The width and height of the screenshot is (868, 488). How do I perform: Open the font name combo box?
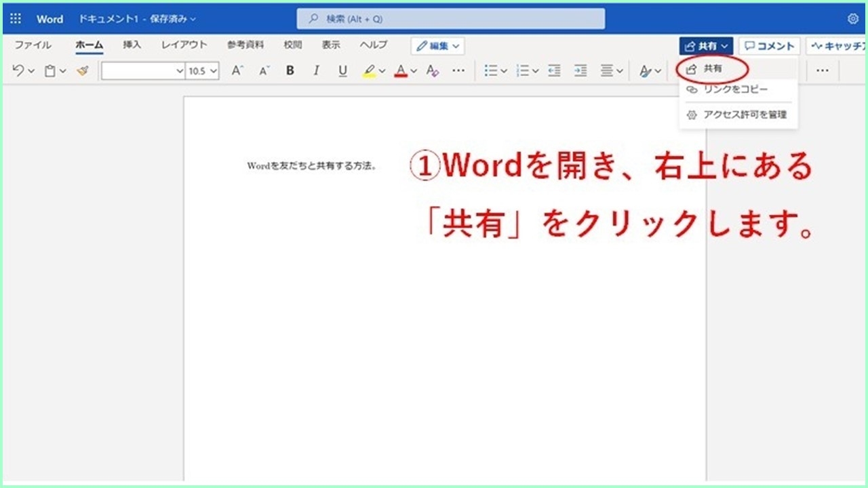point(143,70)
